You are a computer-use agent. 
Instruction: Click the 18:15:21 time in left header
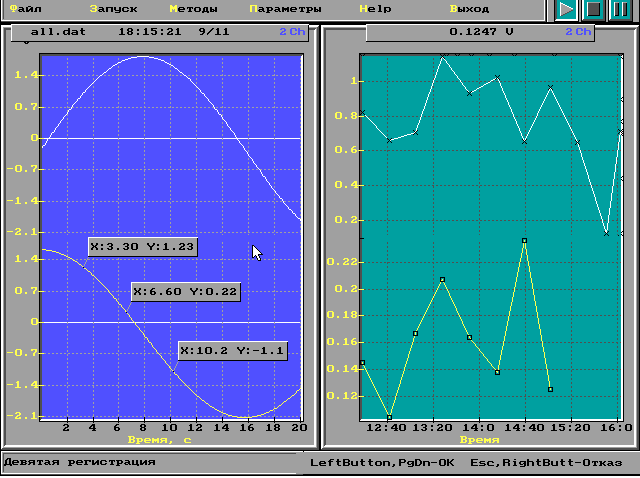(x=148, y=32)
